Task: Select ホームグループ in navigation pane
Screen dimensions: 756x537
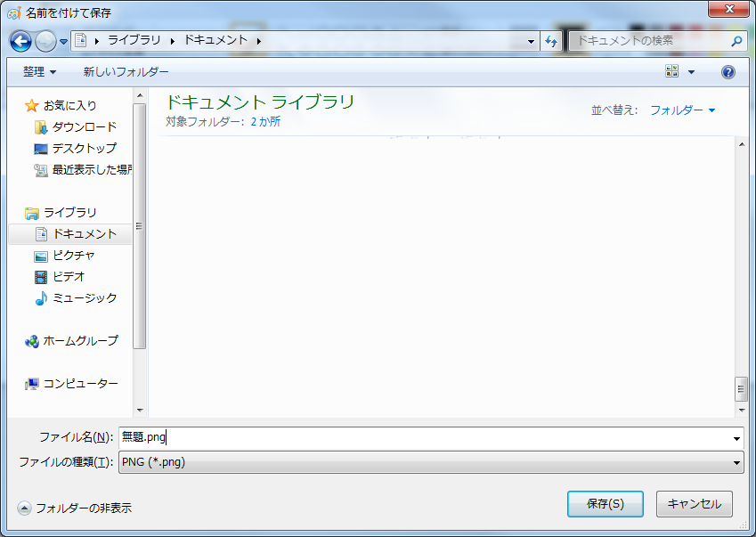Action: tap(80, 341)
